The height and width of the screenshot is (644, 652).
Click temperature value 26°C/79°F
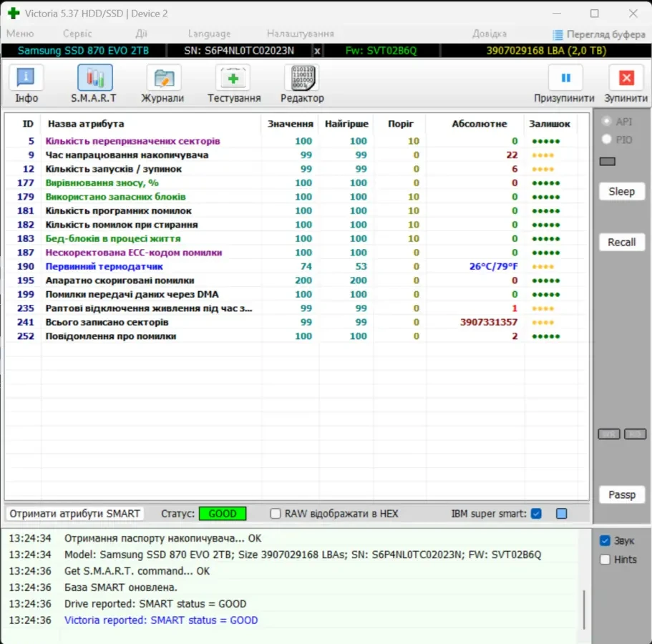493,266
